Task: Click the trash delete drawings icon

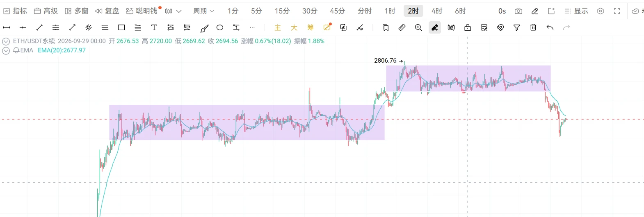Action: point(533,27)
